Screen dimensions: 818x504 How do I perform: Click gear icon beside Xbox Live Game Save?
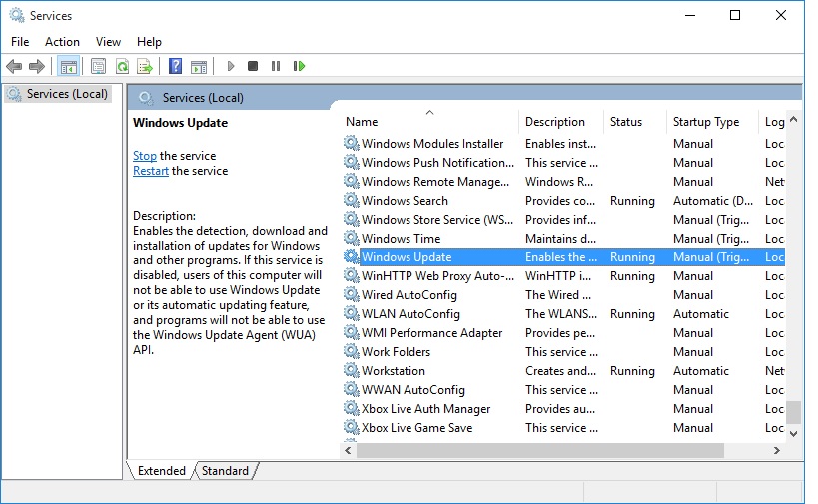pyautogui.click(x=352, y=427)
